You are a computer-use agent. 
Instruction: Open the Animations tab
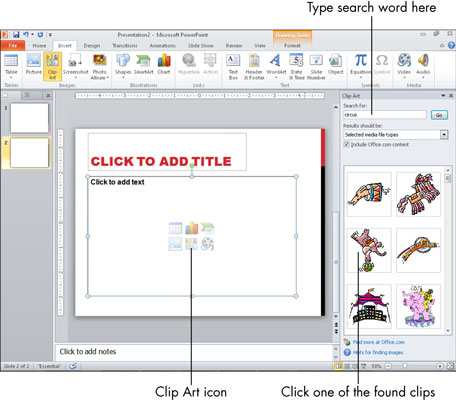162,45
